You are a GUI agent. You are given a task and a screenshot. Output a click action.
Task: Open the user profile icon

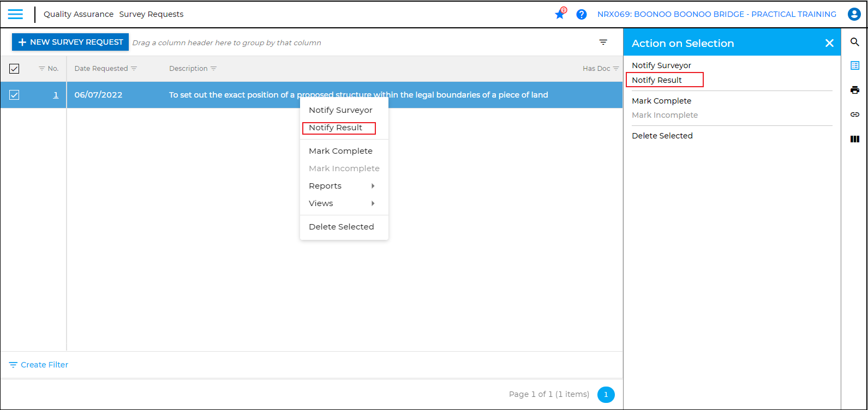coord(854,15)
